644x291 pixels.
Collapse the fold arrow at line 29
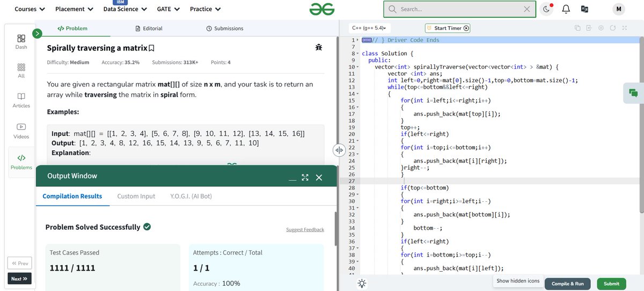click(x=357, y=194)
